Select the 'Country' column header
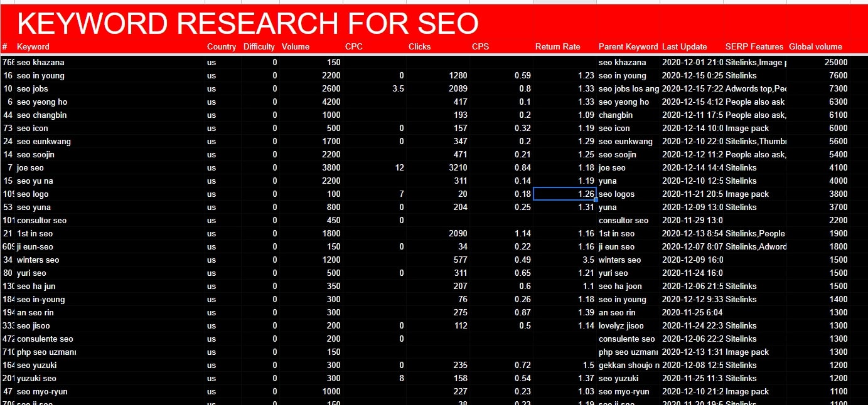This screenshot has width=868, height=405. click(x=222, y=46)
